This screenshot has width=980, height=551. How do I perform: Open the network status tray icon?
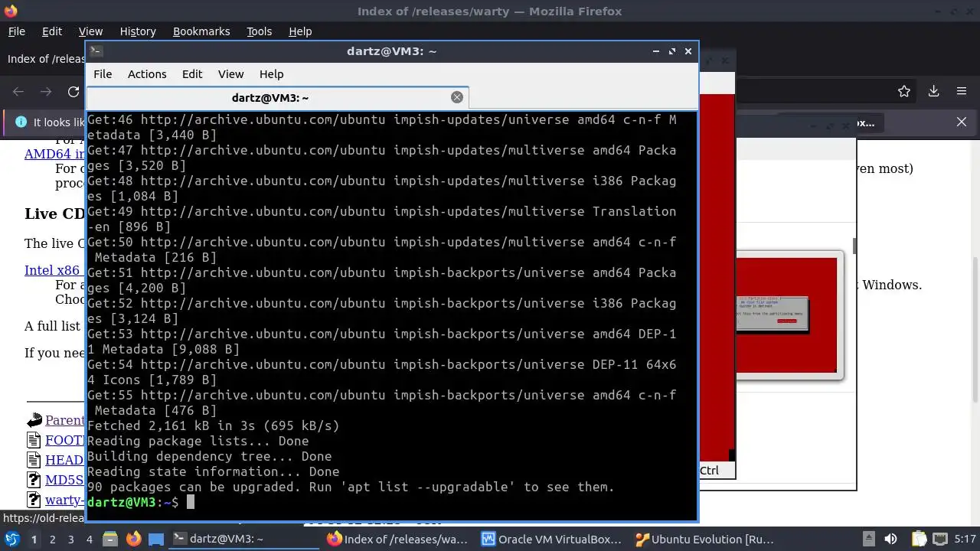[940, 539]
